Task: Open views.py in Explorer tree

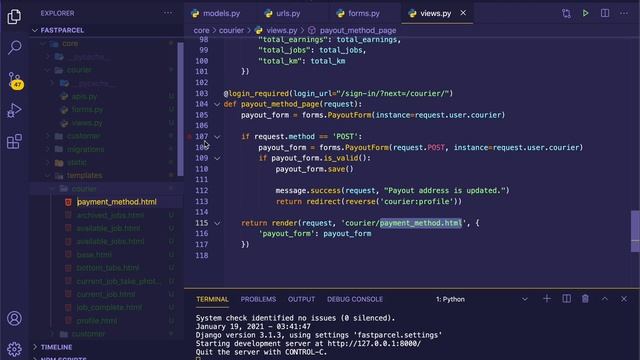Action: tap(87, 123)
